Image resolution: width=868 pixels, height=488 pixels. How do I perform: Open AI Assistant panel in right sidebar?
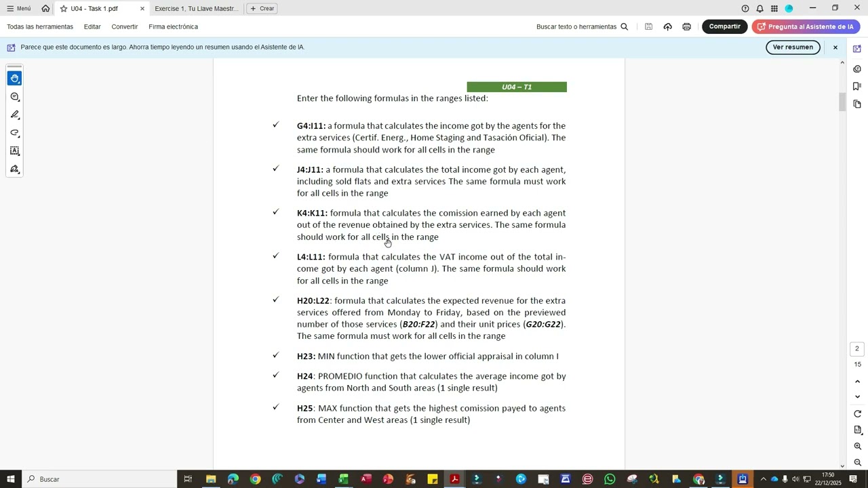coord(857,49)
